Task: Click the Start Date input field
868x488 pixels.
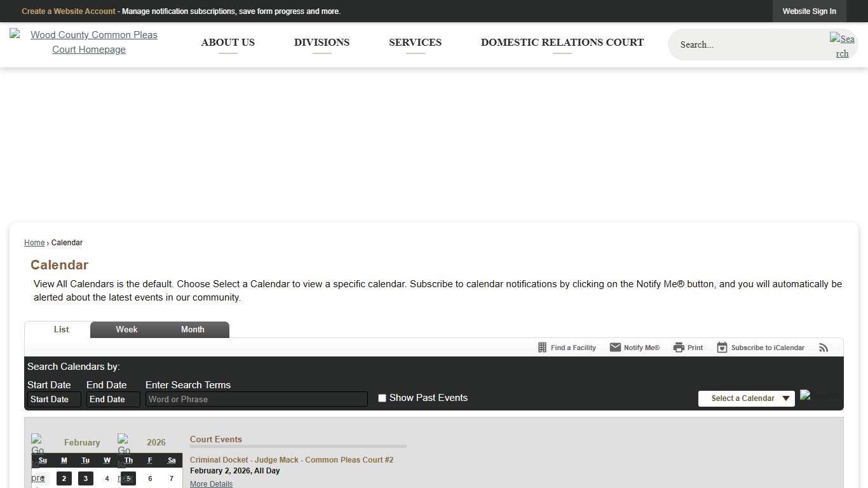Action: (x=54, y=400)
